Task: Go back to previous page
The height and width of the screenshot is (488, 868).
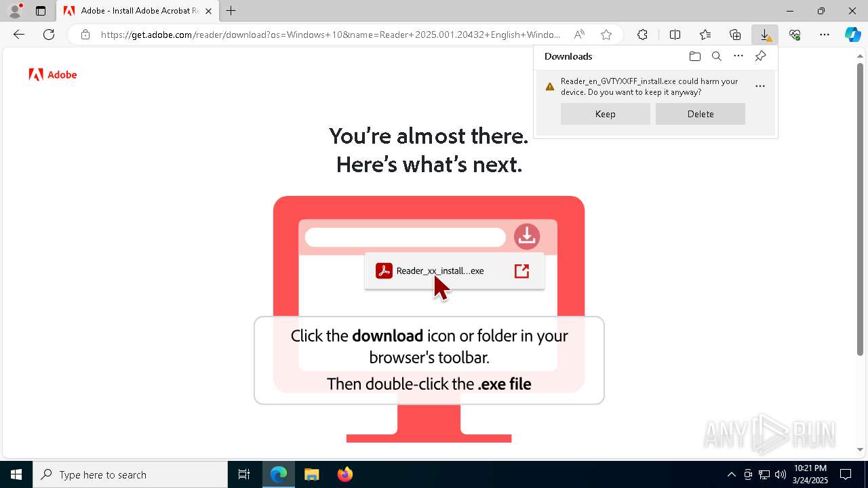Action: [19, 35]
